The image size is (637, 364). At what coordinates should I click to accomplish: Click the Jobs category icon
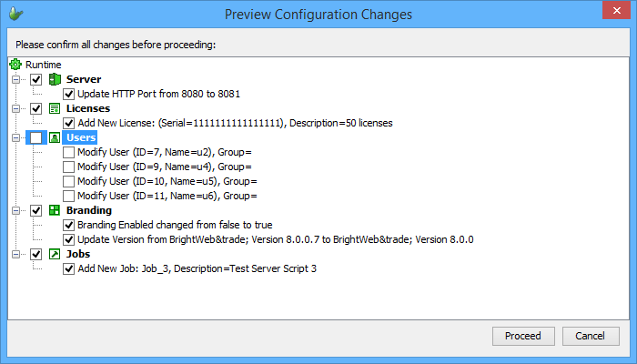coord(54,255)
